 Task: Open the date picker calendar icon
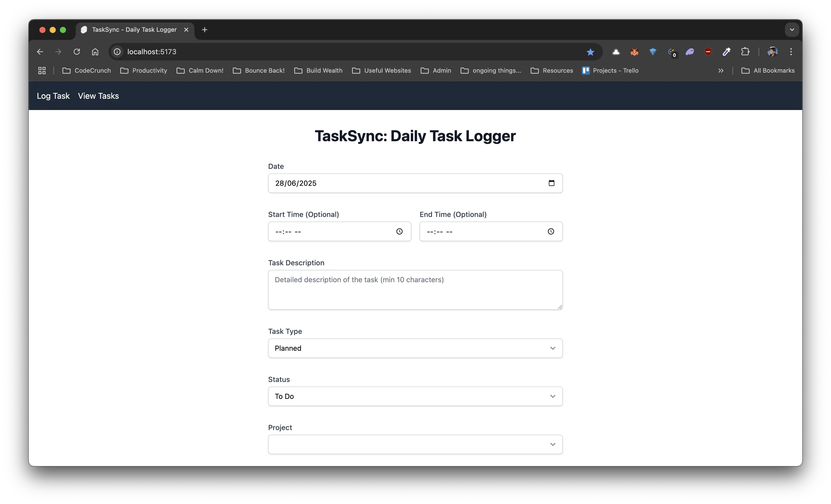point(551,183)
